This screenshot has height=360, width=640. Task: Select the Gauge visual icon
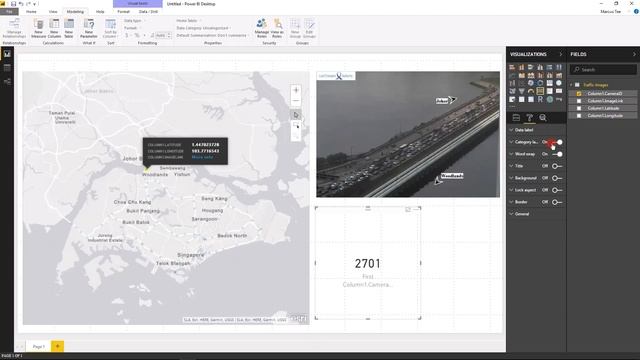(x=531, y=91)
